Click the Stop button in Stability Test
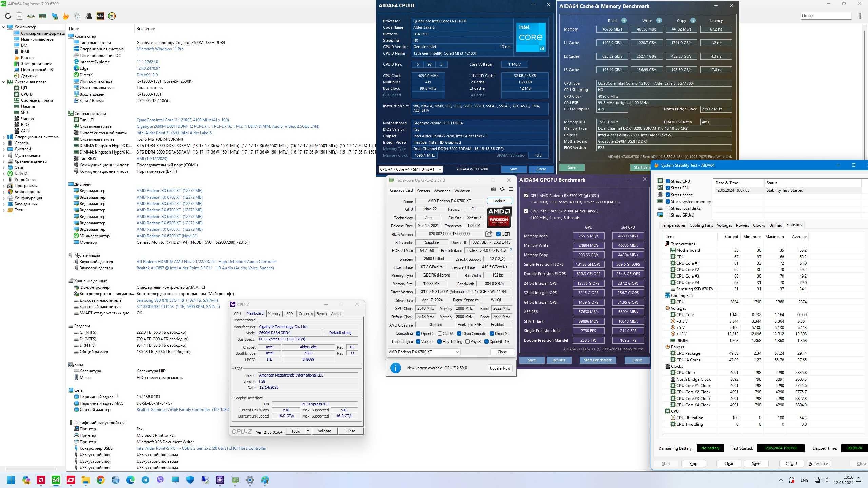 693,464
